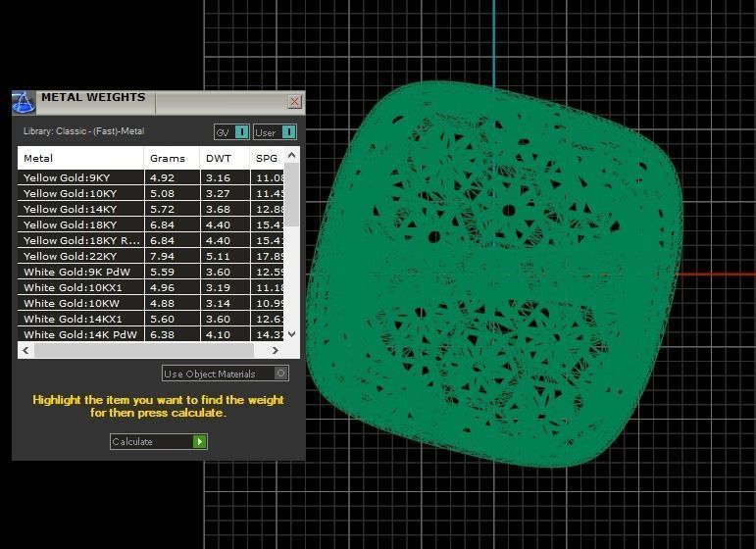This screenshot has height=549, width=756.
Task: Click the 3.19 DWT value
Action: tap(219, 288)
